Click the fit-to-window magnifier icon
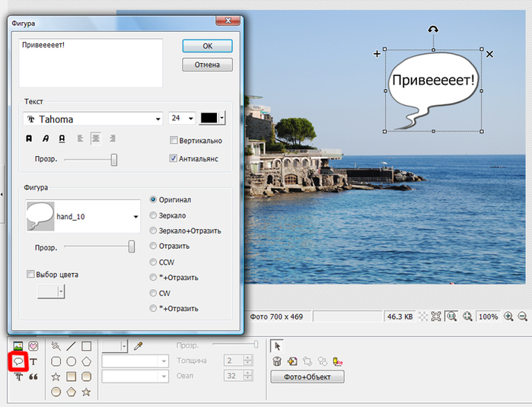532x407 pixels. [x=467, y=316]
